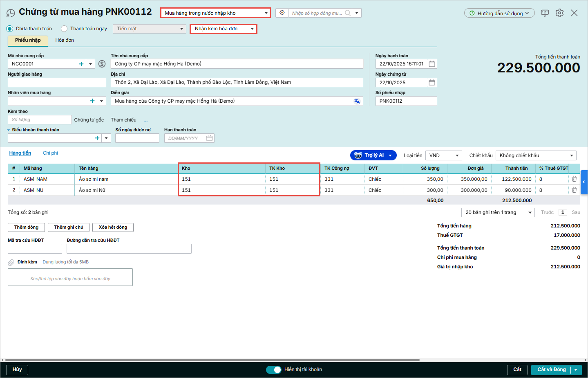588x378 pixels.
Task: Add new supplier with plus icon
Action: (x=81, y=64)
